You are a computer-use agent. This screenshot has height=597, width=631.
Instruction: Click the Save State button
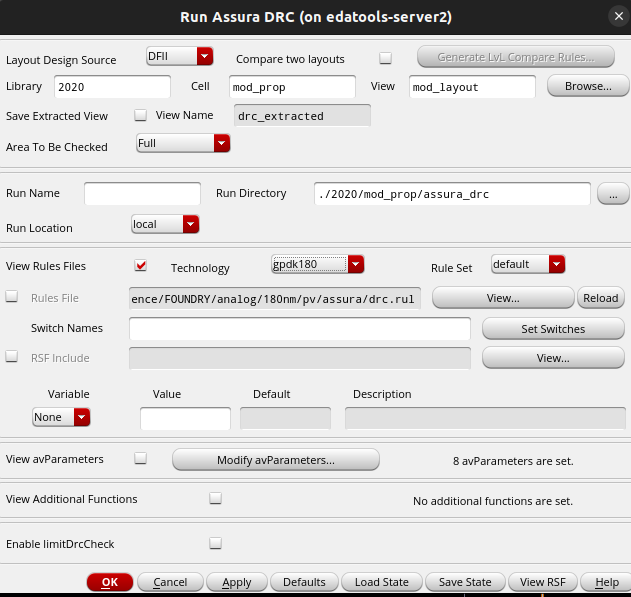click(x=465, y=582)
